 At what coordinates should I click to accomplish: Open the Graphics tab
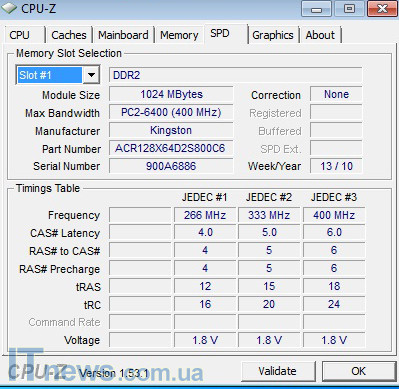point(273,35)
